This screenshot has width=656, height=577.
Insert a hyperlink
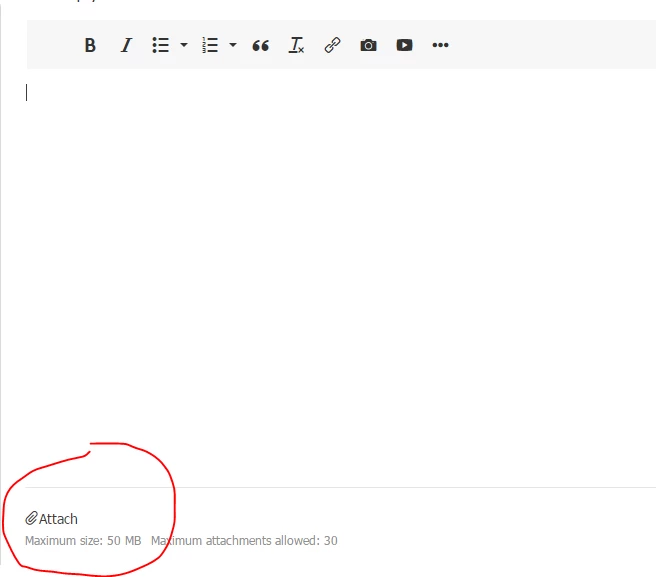(333, 45)
